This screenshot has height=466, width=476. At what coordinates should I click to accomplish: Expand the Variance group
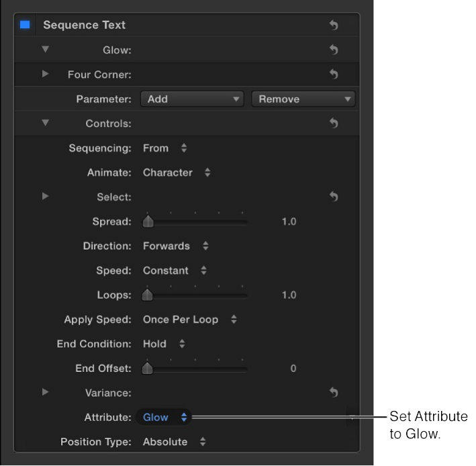(x=46, y=392)
